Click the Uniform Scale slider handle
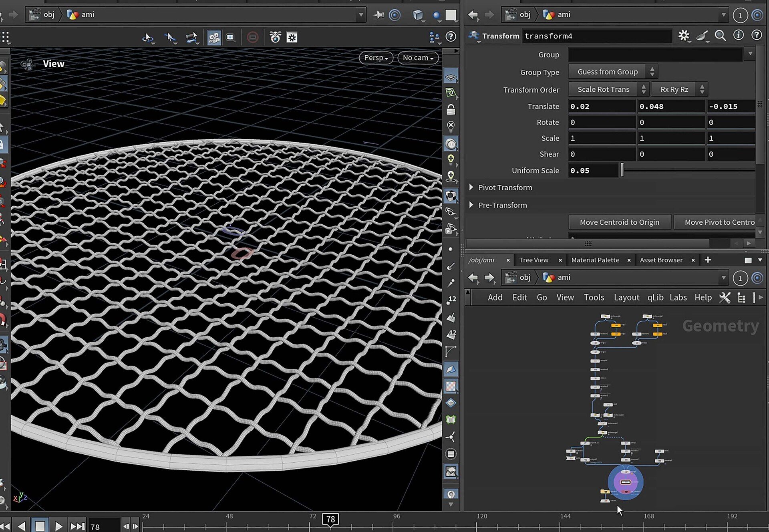Screen dimensions: 769x532 (622, 170)
